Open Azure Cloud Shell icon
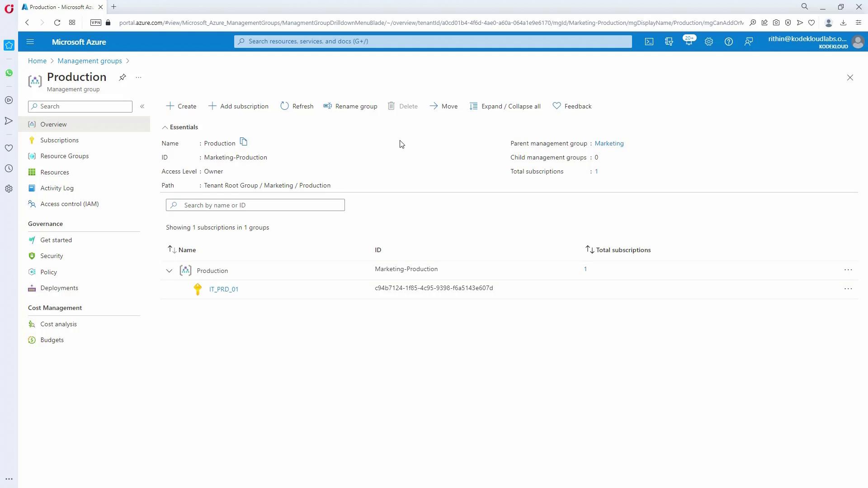 coord(649,42)
